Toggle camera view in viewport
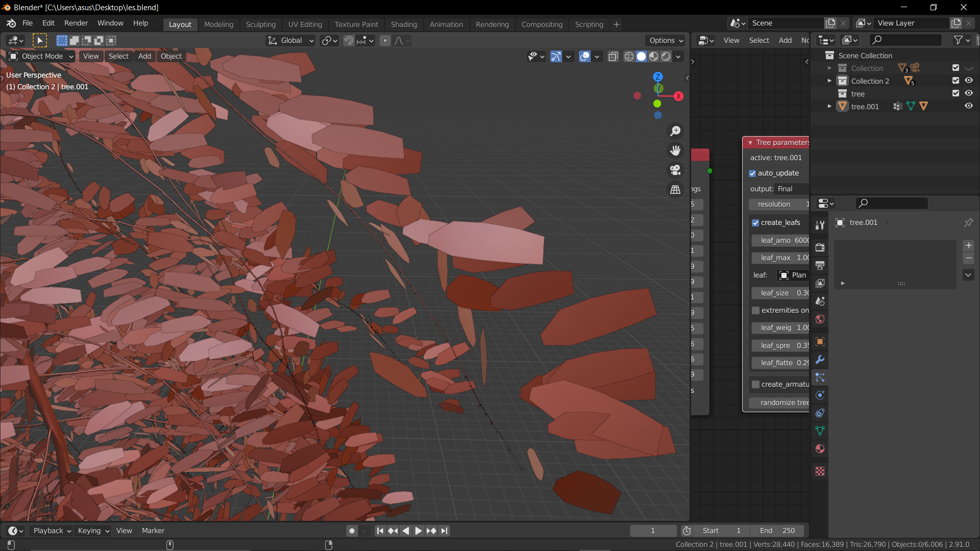 point(675,170)
